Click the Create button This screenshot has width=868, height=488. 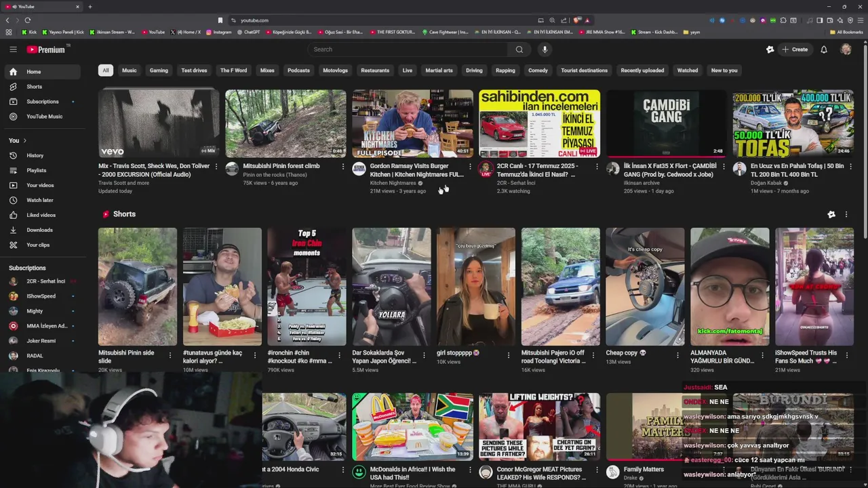(795, 49)
